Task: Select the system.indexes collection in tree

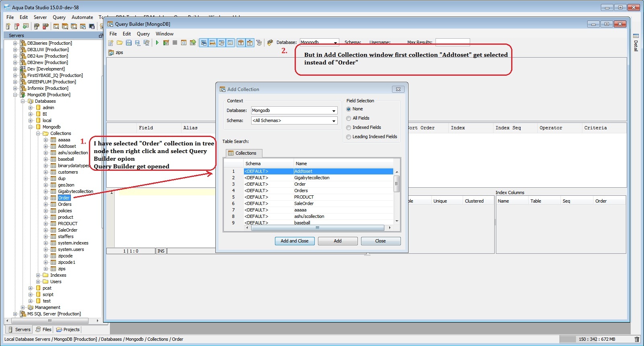Action: pyautogui.click(x=73, y=243)
